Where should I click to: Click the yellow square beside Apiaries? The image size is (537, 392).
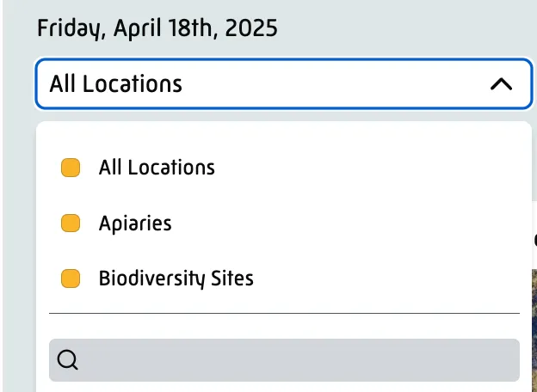pyautogui.click(x=71, y=224)
